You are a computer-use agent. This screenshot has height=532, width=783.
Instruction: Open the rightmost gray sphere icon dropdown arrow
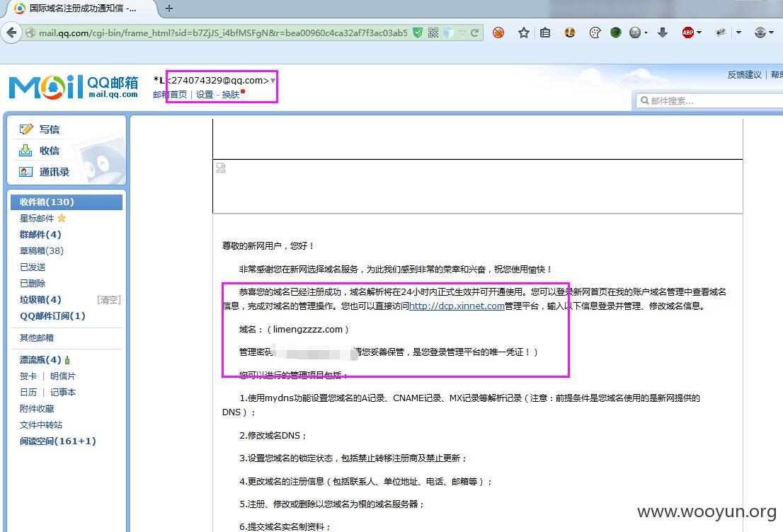point(772,33)
